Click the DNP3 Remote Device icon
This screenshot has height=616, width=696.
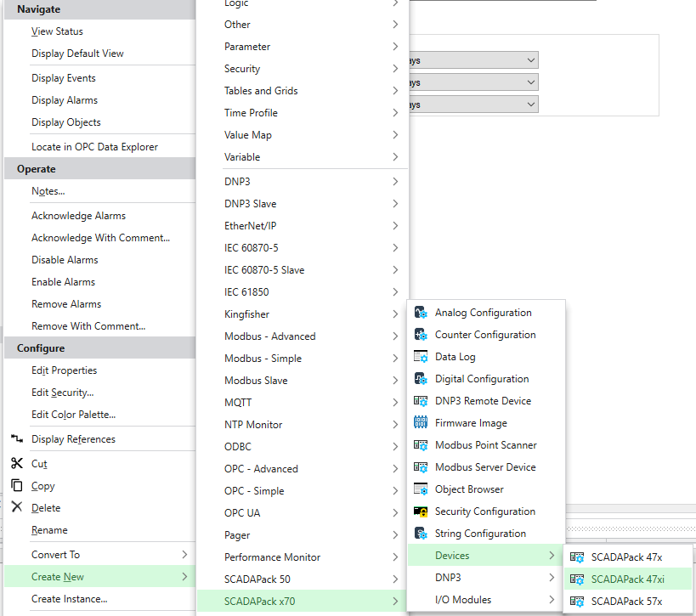[x=421, y=401]
